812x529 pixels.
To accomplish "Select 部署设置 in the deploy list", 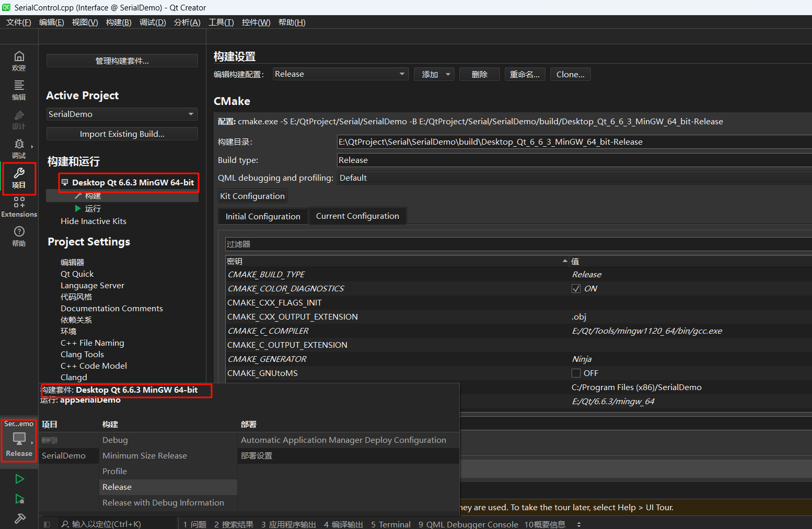I will point(349,456).
